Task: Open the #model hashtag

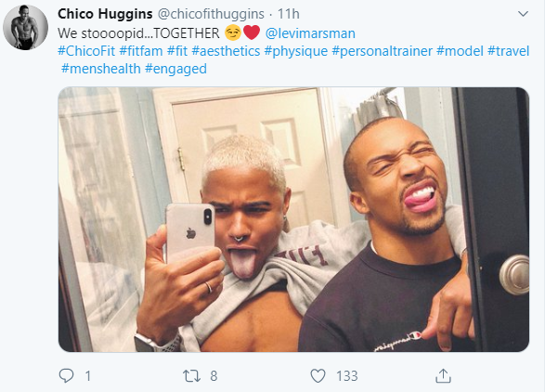Action: point(460,51)
